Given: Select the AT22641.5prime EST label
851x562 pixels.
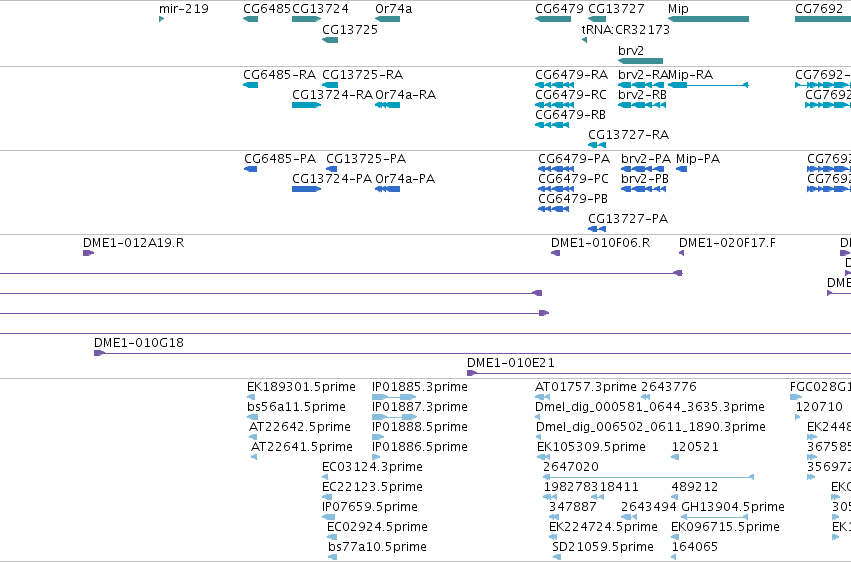Looking at the screenshot, I should click(302, 447).
